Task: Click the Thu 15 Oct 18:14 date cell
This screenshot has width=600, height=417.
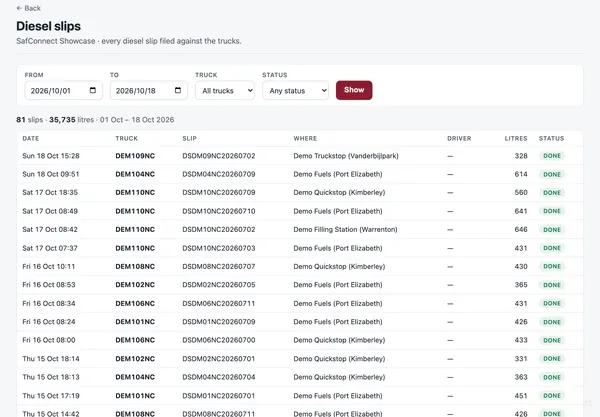Action: click(51, 358)
